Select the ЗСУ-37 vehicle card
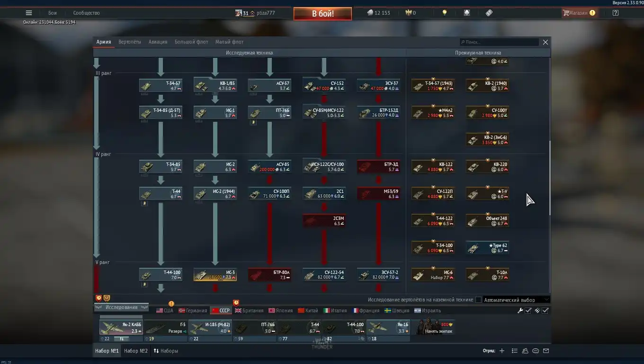 coord(378,86)
